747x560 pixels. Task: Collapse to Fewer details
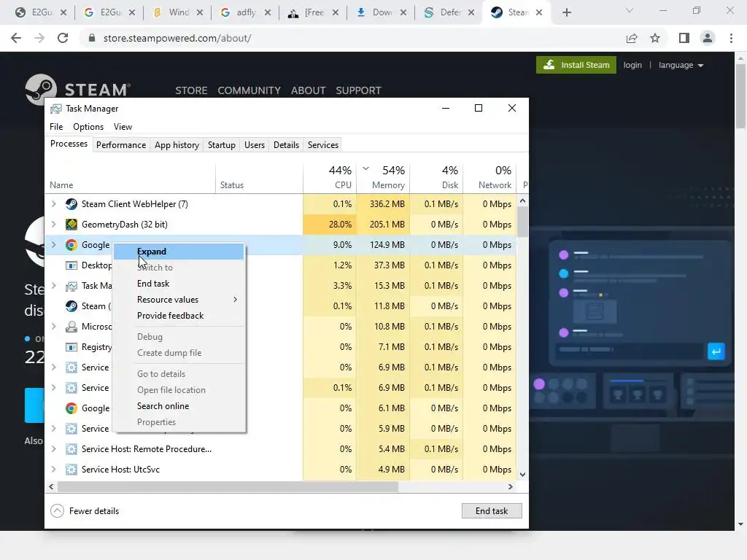[85, 511]
